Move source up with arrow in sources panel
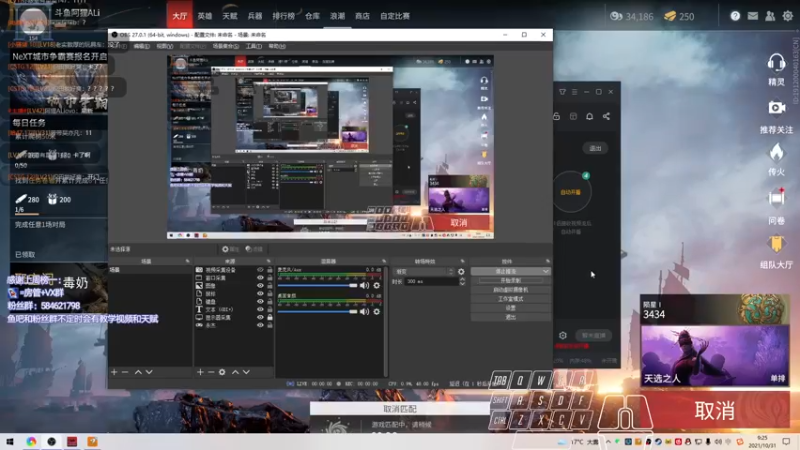 235,372
